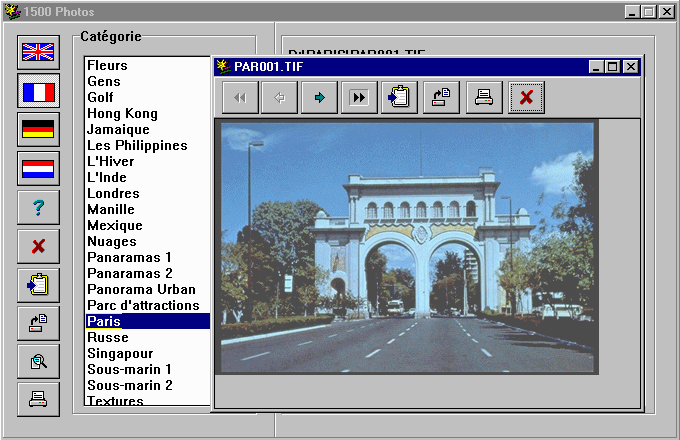Click the red X exit button in main sidebar

[38, 246]
